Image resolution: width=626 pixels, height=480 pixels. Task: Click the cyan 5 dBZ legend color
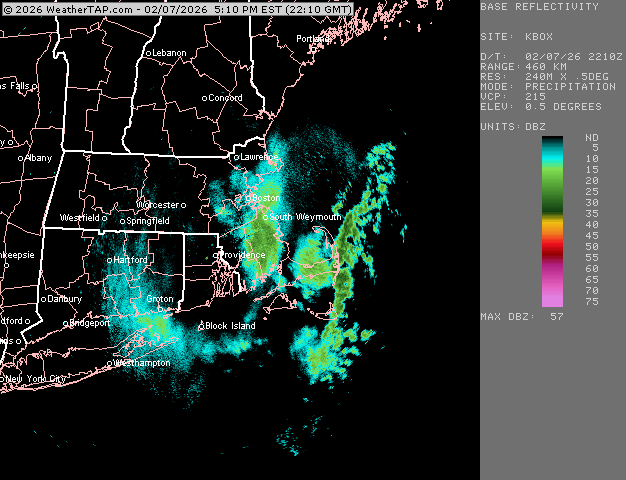coord(552,148)
